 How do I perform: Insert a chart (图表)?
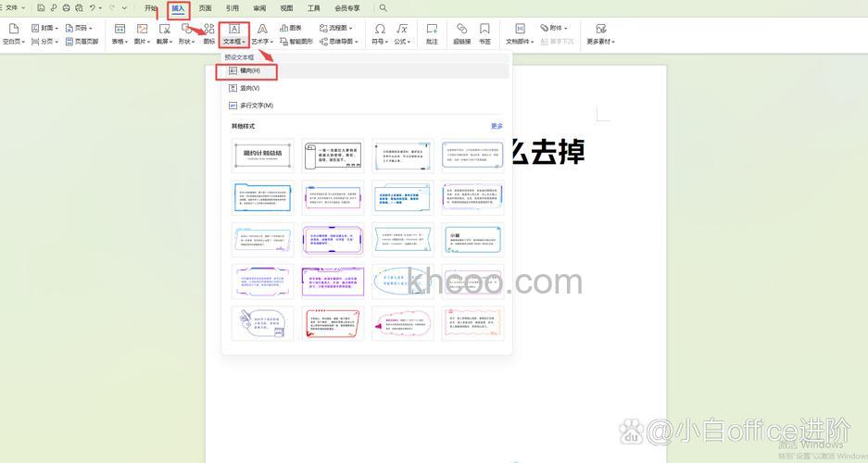pos(291,28)
